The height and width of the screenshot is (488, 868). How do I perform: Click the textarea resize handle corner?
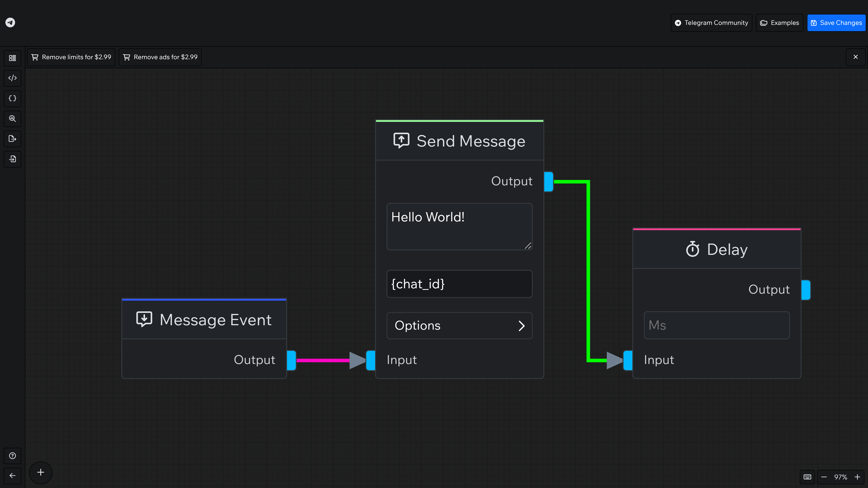[528, 246]
